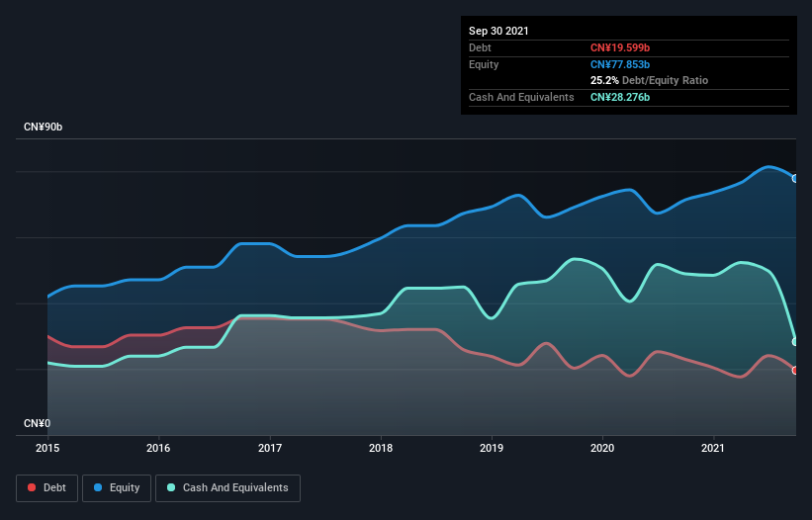
Task: Click the red Debt endpoint marker
Action: [795, 371]
